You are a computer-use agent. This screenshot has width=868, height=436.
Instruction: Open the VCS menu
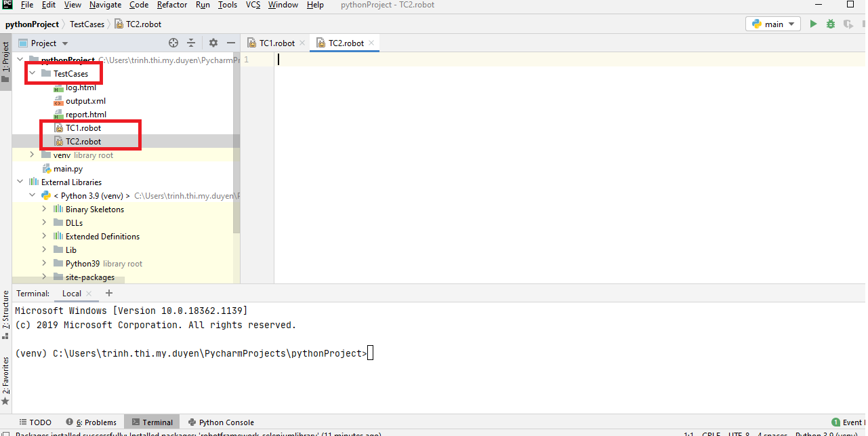click(253, 5)
